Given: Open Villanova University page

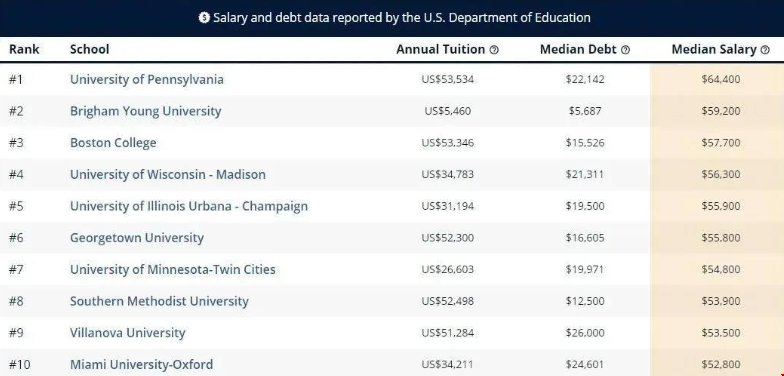Looking at the screenshot, I should tap(128, 333).
